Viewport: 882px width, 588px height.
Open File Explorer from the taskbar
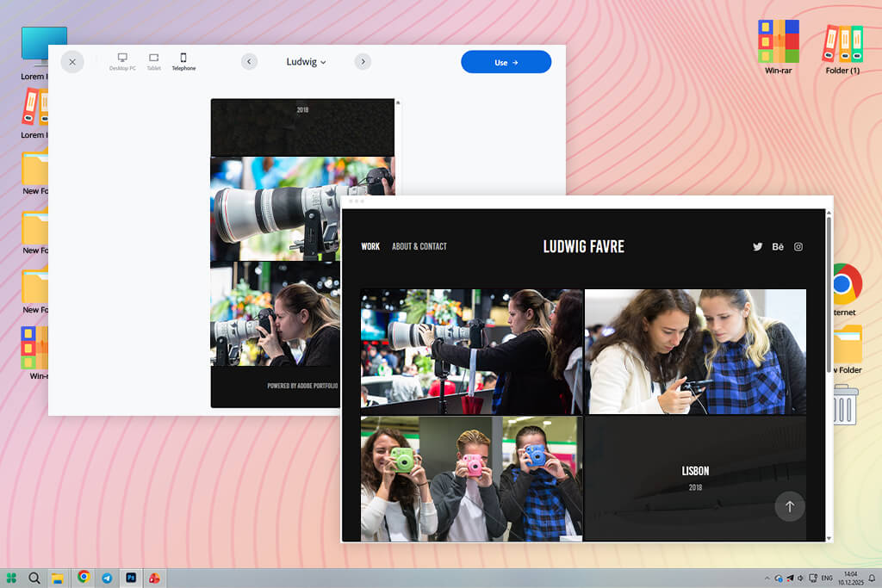click(x=58, y=578)
